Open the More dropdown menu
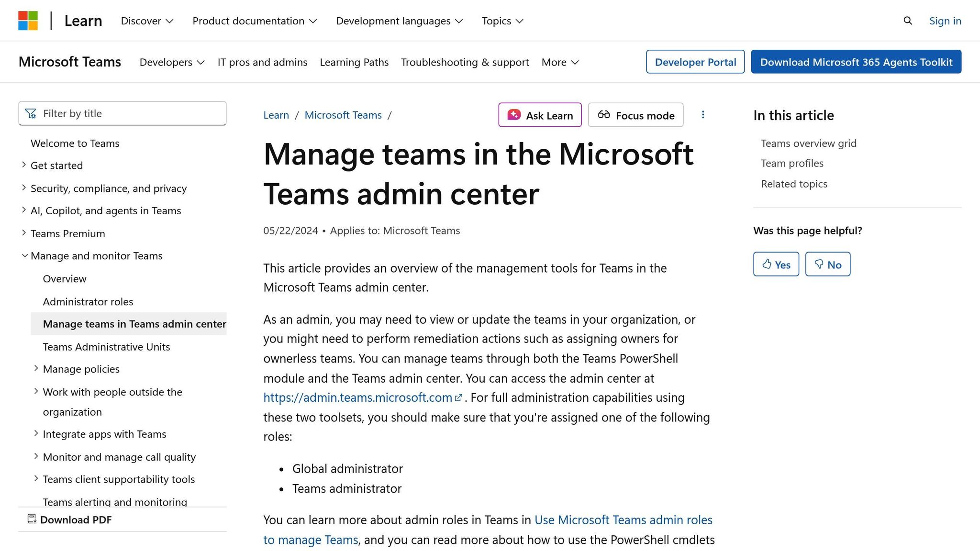Screen dimensions: 980x551 560,62
